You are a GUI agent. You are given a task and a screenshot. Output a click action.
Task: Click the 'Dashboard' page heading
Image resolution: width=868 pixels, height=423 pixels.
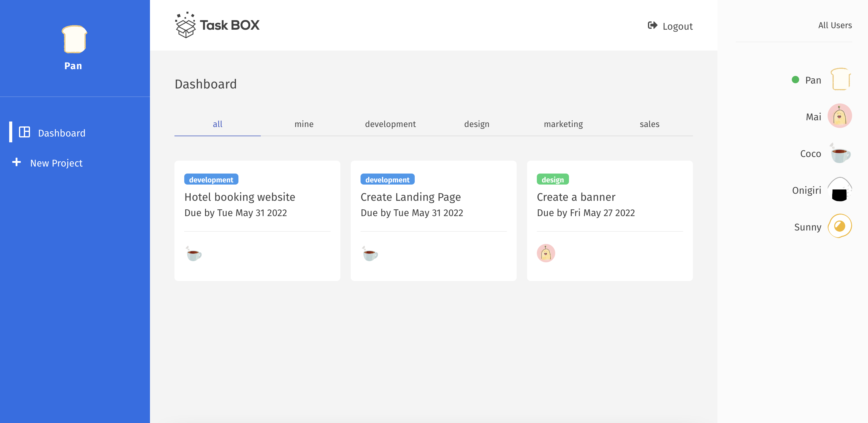click(x=206, y=84)
